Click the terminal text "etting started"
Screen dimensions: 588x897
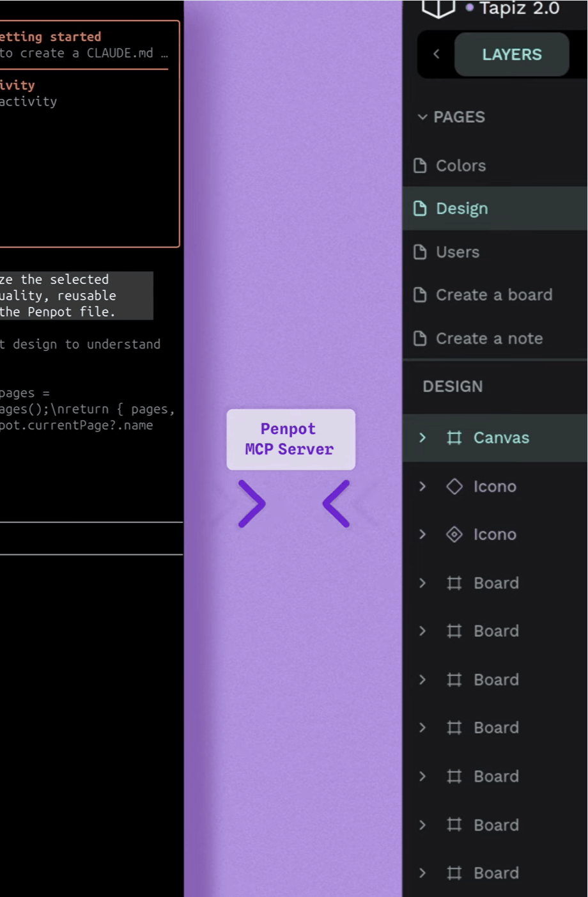(x=50, y=37)
